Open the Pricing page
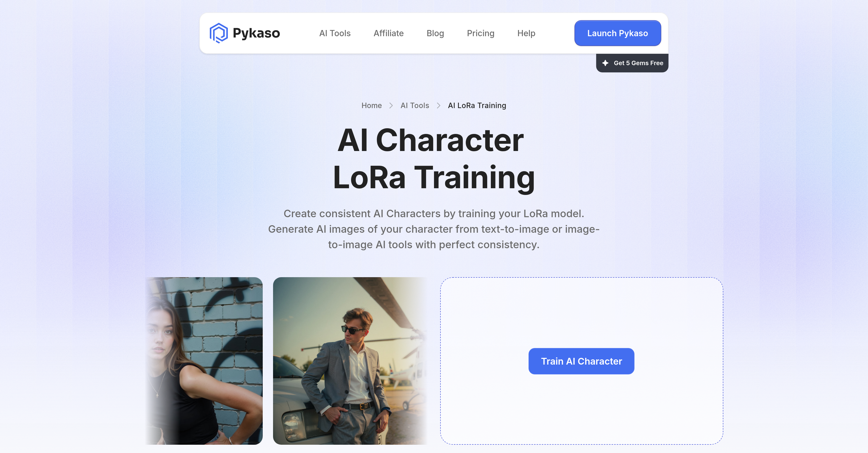This screenshot has height=453, width=868. click(481, 33)
